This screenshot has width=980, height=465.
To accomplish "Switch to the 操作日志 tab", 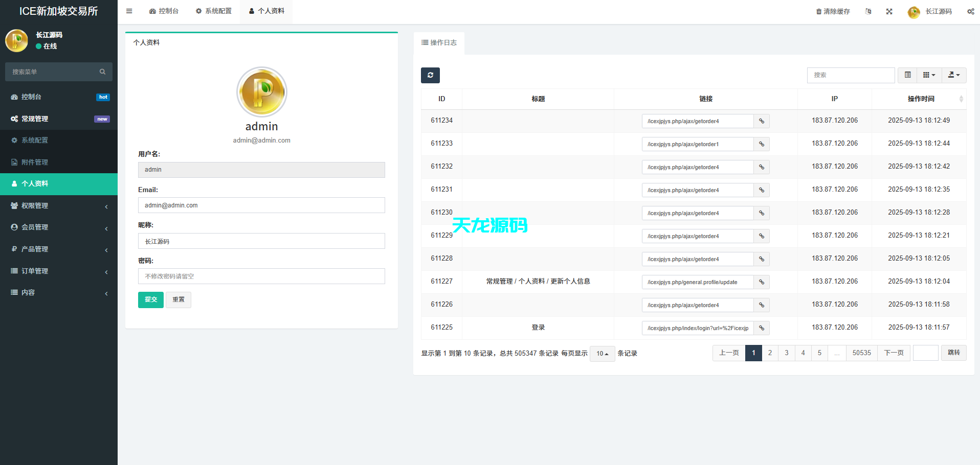I will (x=439, y=43).
